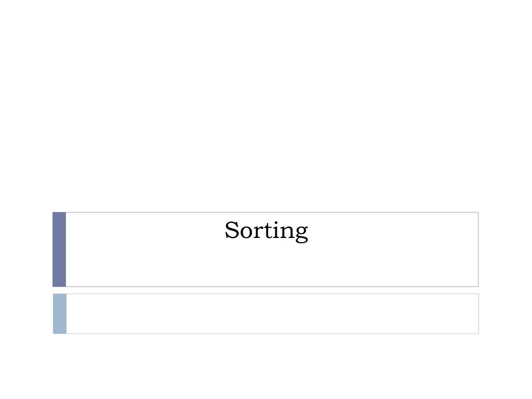Image resolution: width=532 pixels, height=399 pixels.
Task: Click the right border of the subtitle box
Action: [478, 314]
